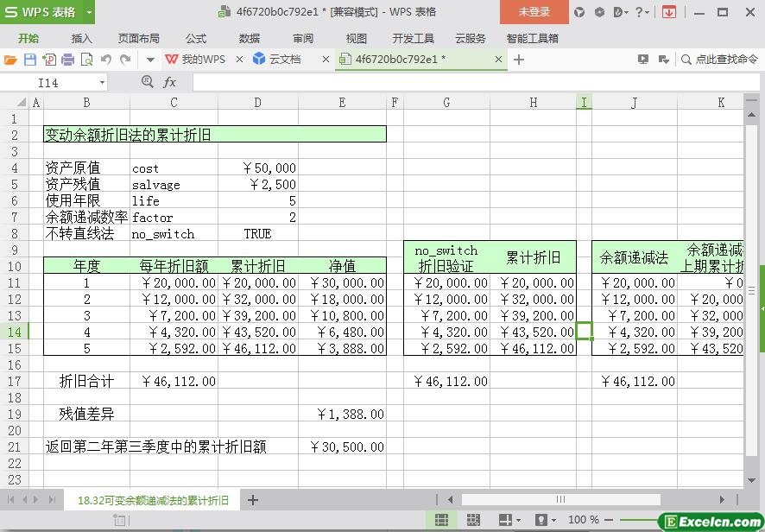Click the 点此查找命令 command search box
The image size is (765, 532).
pyautogui.click(x=720, y=60)
